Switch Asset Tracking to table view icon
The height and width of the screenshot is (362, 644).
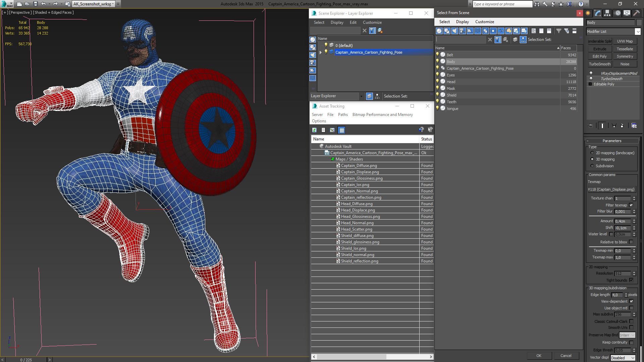pos(341,130)
